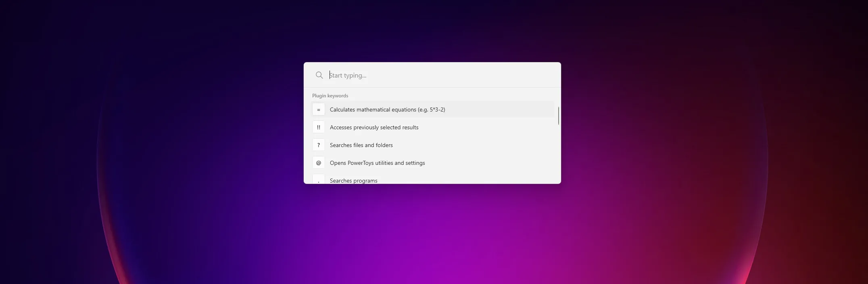Choose 'Accesses previously selected results' entry
Viewport: 868px width, 284px height.
click(433, 127)
